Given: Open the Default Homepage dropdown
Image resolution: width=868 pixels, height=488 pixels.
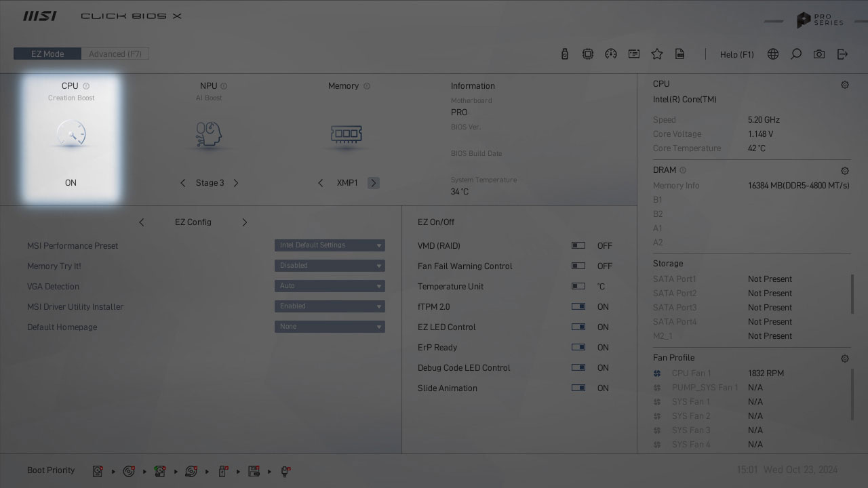Looking at the screenshot, I should coord(330,327).
